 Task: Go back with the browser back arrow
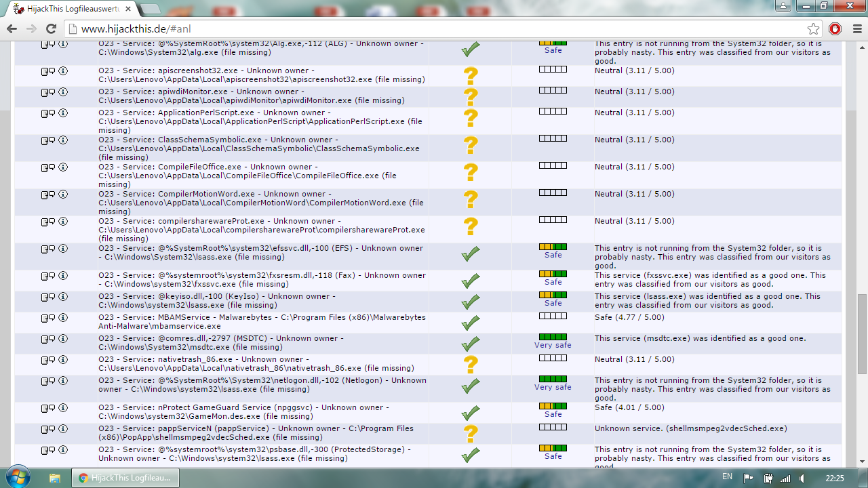12,28
